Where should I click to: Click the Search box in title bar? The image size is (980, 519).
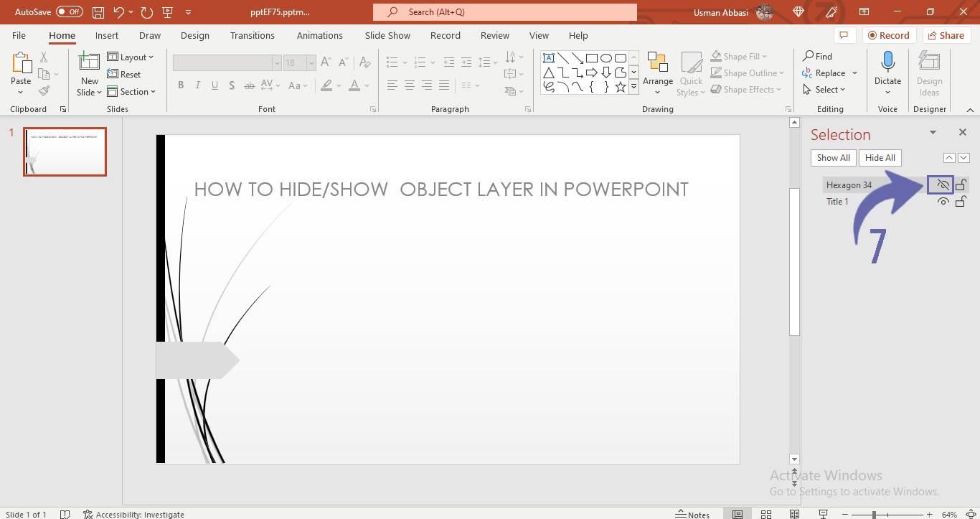pos(505,12)
